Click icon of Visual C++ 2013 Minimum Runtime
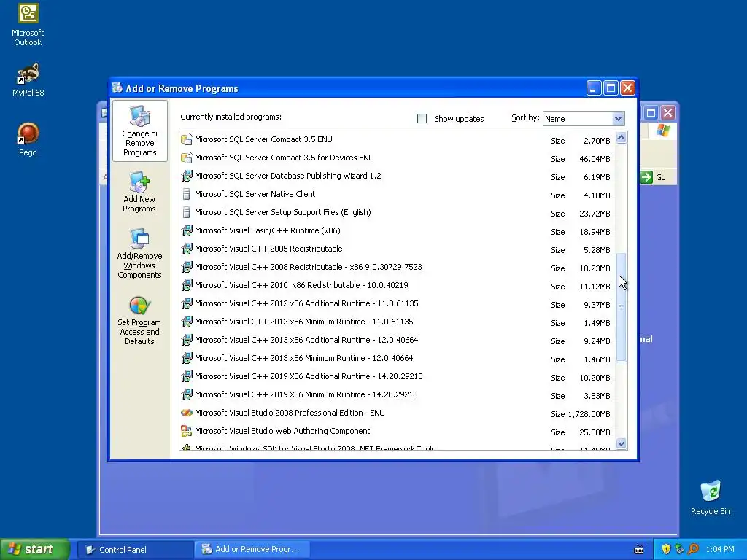 point(187,358)
